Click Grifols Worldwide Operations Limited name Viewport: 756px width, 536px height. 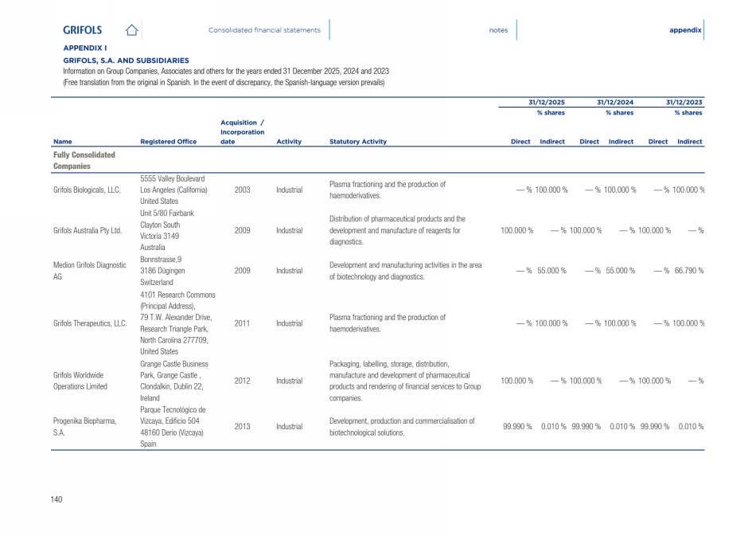pyautogui.click(x=80, y=380)
